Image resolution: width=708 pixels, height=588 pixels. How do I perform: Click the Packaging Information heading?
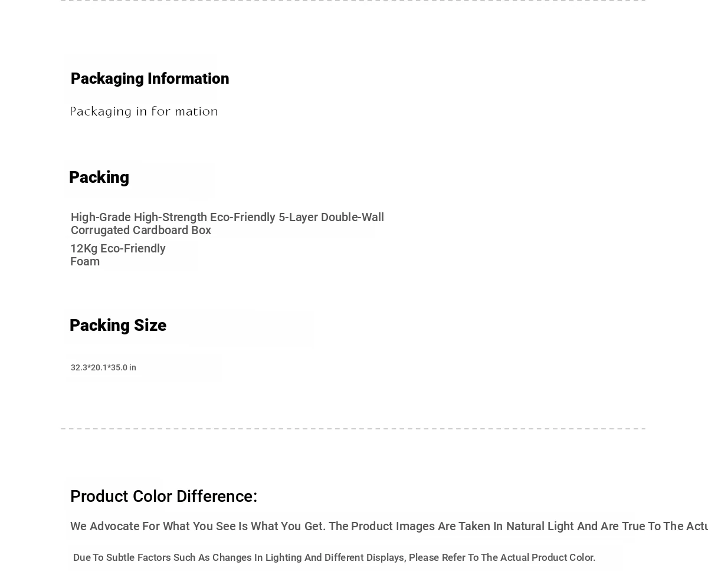pyautogui.click(x=150, y=78)
